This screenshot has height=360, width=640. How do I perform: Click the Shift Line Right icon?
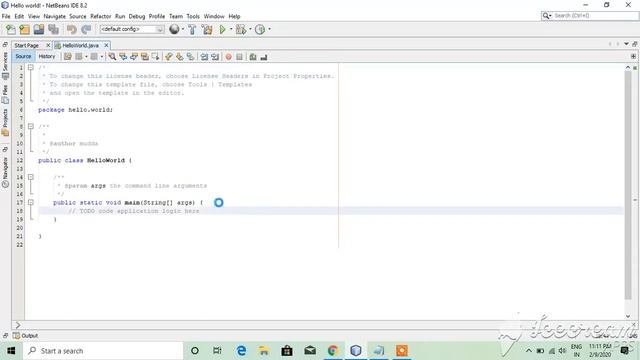[x=215, y=57]
